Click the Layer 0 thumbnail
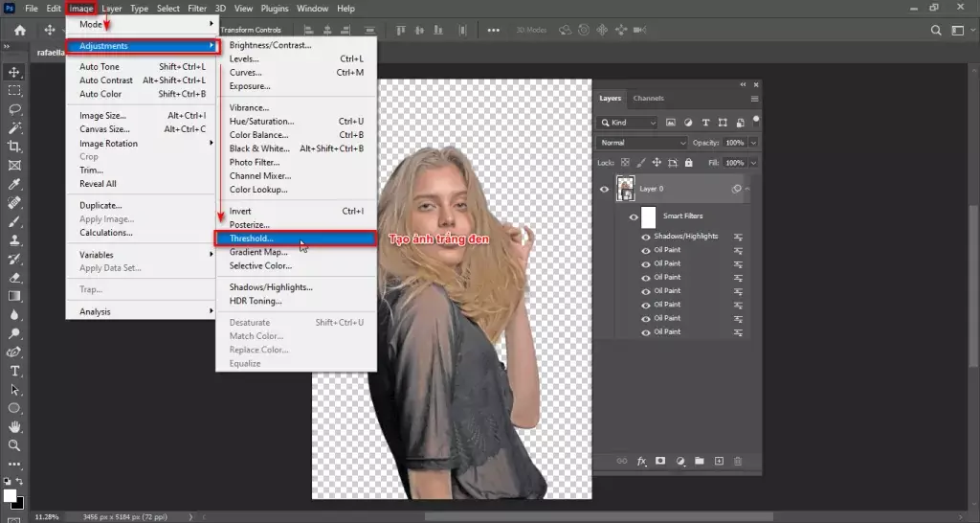980x523 pixels. [625, 189]
